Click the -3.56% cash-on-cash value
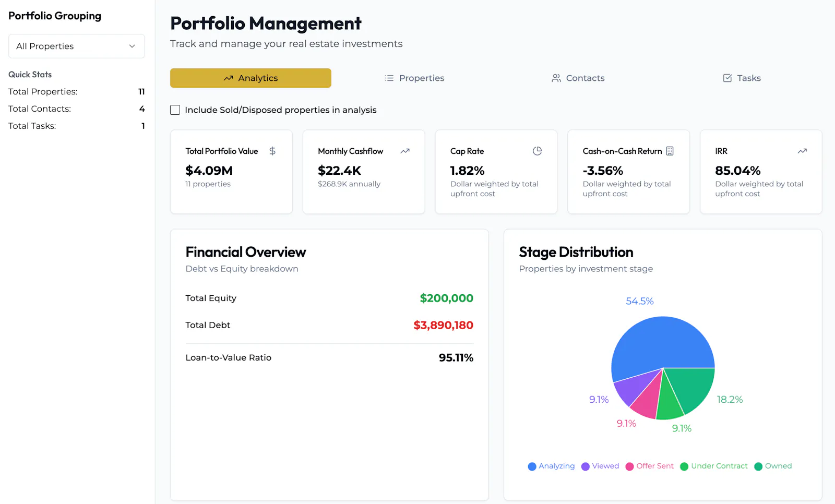The width and height of the screenshot is (835, 504). [x=603, y=171]
